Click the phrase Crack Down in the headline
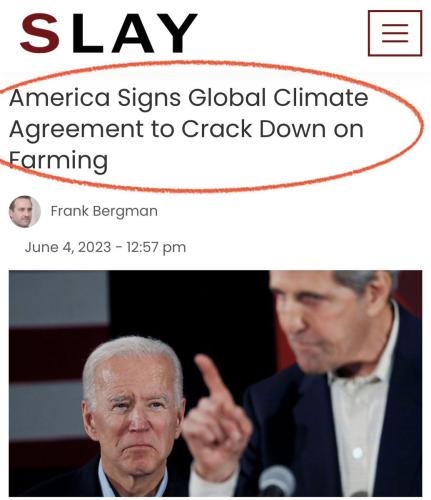The image size is (431, 500). (x=254, y=129)
